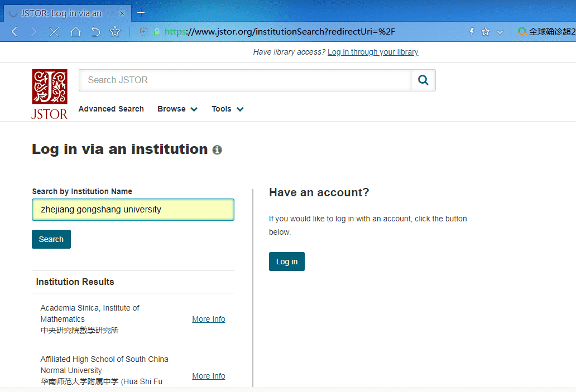Click the undo/restore closed page icon
Screen dimensions: 576x392
(x=95, y=32)
